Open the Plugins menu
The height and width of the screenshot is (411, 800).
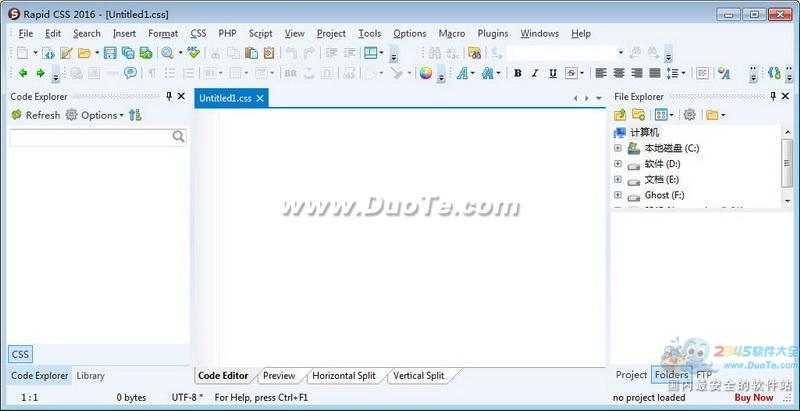click(493, 34)
